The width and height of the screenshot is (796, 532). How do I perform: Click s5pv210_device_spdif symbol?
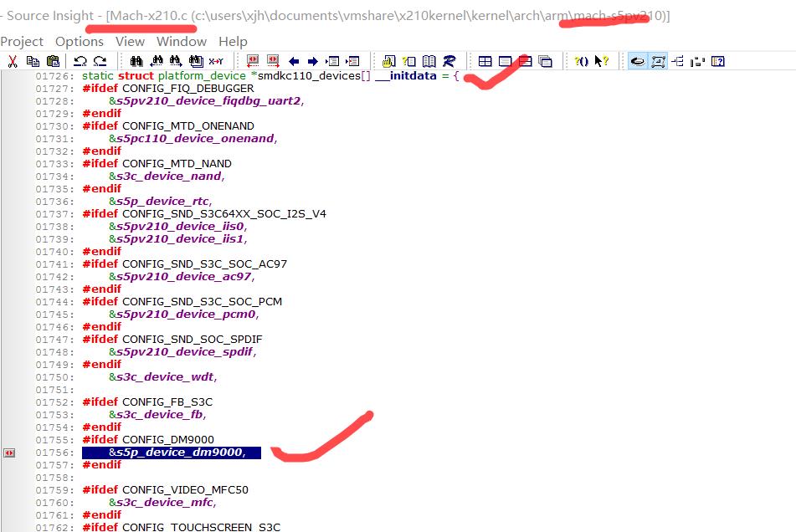[184, 352]
